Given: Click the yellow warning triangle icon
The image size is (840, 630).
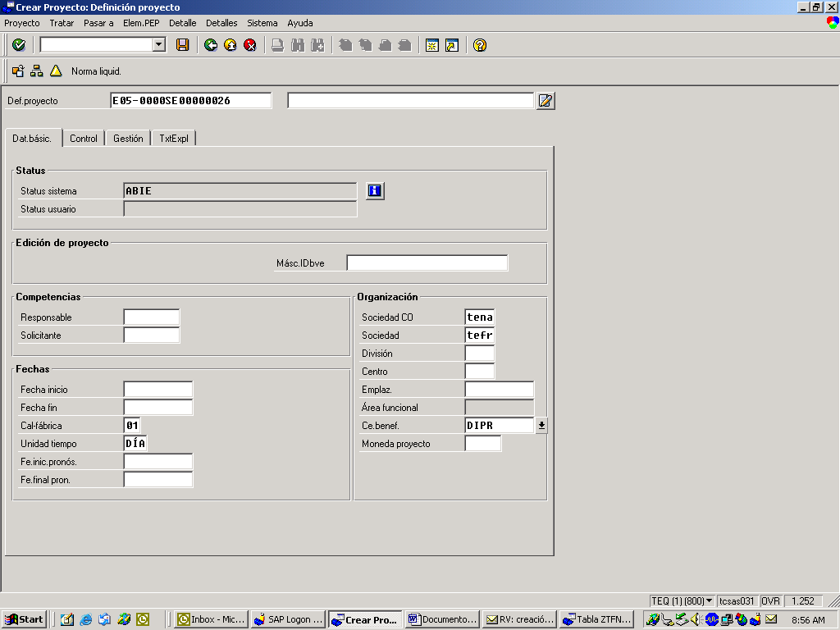Looking at the screenshot, I should [x=56, y=71].
